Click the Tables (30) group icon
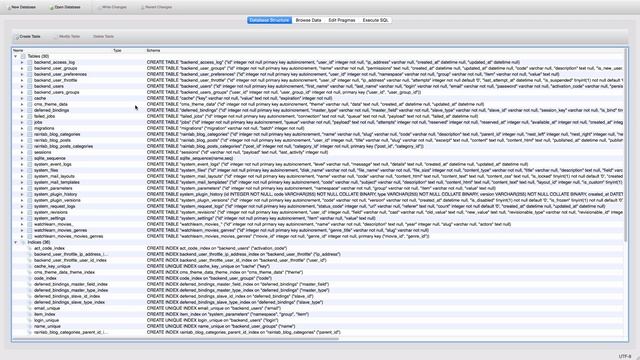Viewport: 640px width, 360px height. click(23, 56)
